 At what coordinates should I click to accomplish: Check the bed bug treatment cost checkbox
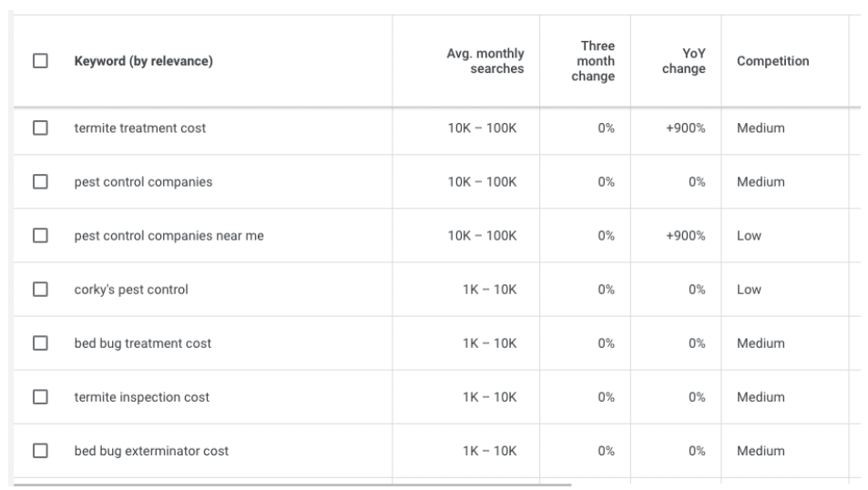coord(40,343)
